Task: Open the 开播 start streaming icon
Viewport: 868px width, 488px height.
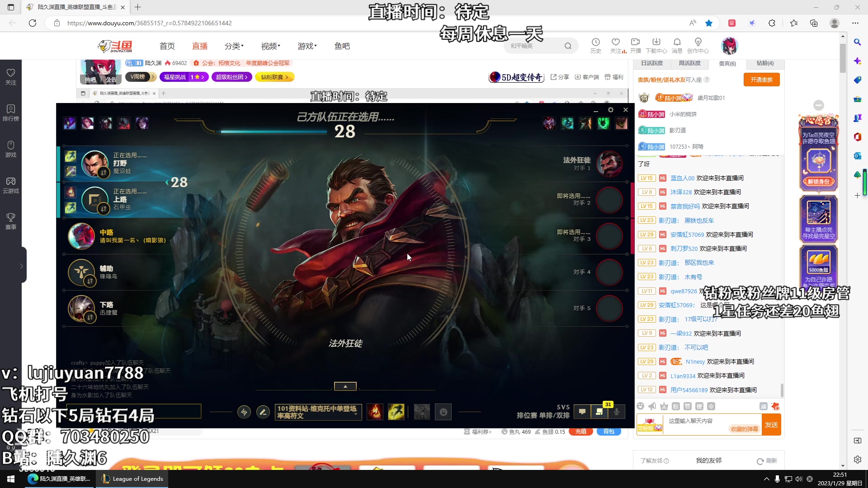Action: coord(635,46)
